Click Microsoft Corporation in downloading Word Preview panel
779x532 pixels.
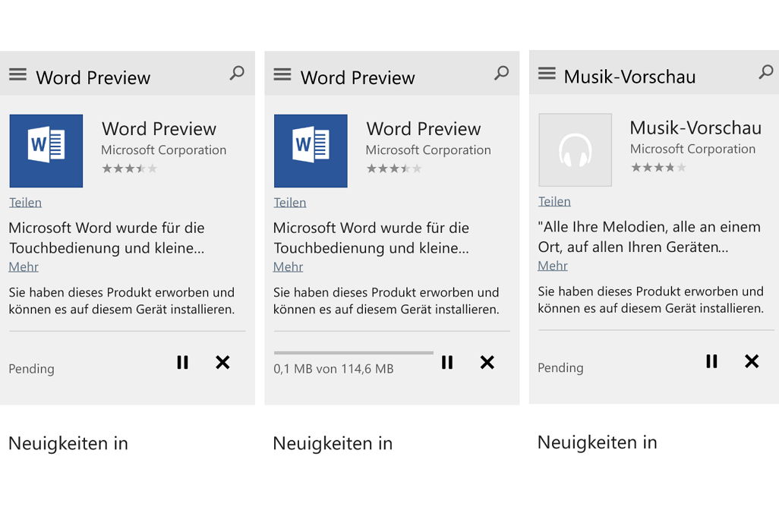tap(428, 150)
